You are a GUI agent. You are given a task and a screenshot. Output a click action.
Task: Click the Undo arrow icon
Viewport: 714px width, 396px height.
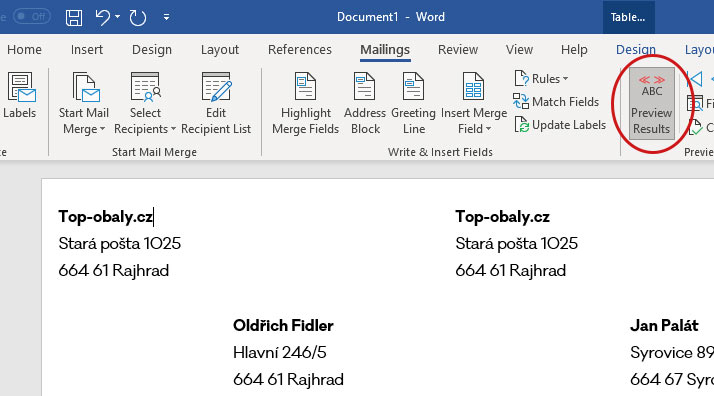[103, 18]
